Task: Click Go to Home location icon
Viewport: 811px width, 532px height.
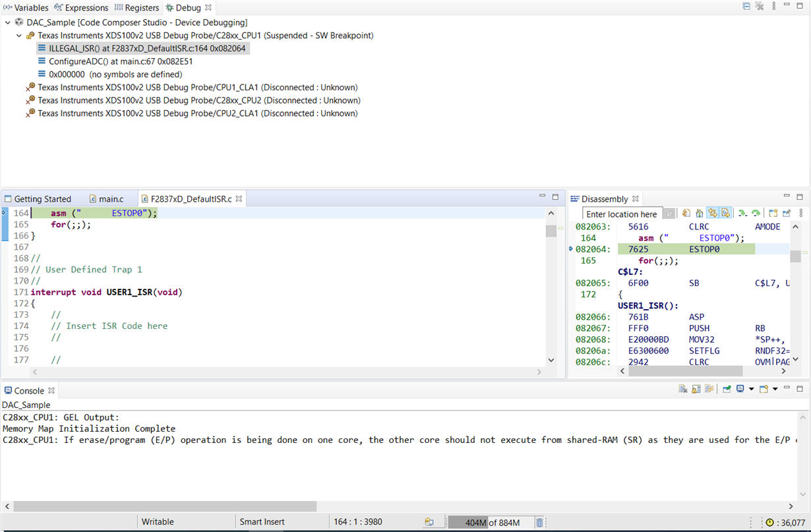Action: click(x=699, y=213)
